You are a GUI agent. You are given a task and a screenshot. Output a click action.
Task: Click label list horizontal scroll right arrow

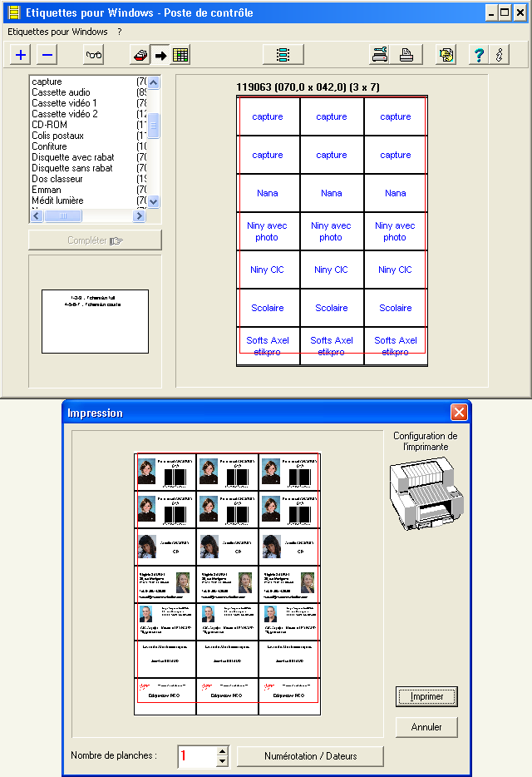tap(140, 216)
